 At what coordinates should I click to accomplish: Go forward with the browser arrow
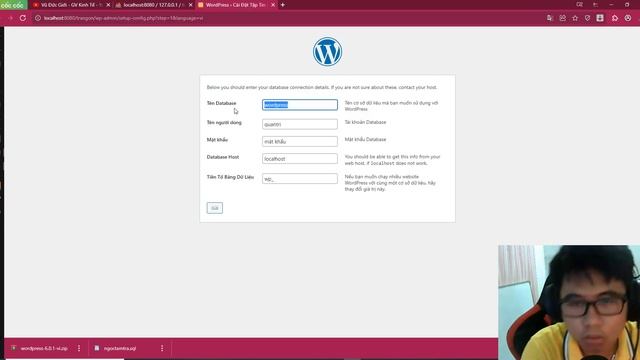(x=10, y=18)
